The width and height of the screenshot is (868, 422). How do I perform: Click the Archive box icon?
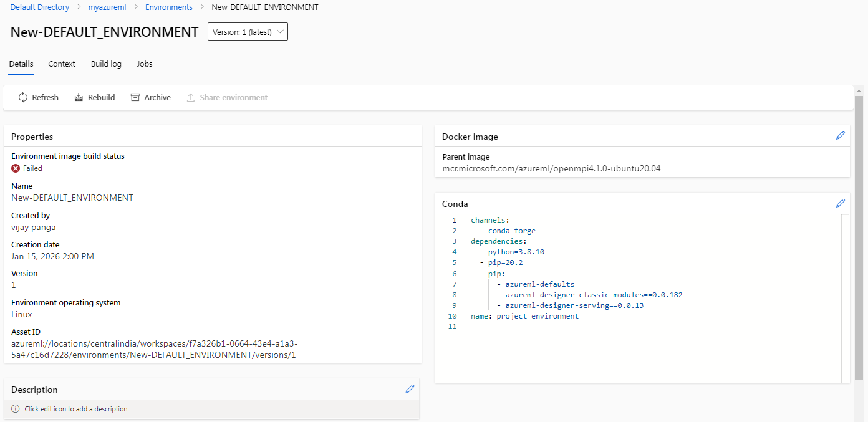pos(135,97)
